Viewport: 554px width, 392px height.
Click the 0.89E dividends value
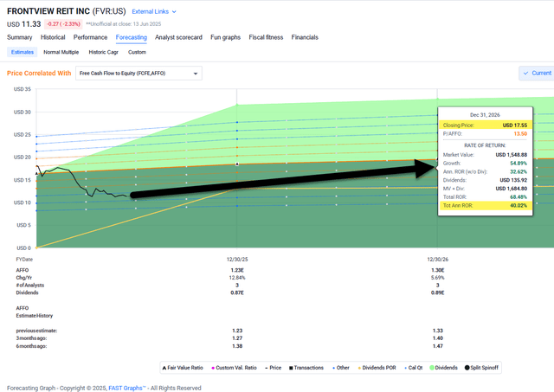[437, 292]
